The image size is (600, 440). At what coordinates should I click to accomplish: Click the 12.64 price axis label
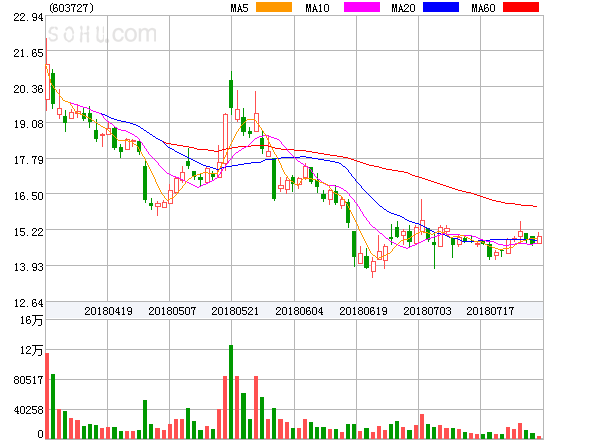(28, 303)
